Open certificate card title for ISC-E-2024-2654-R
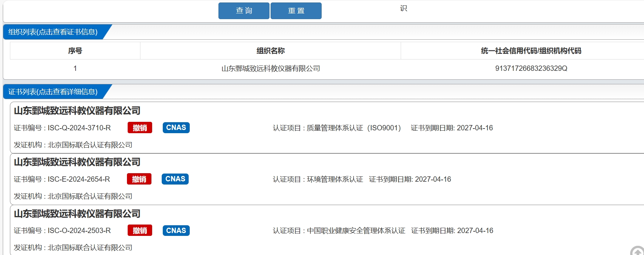 pos(77,162)
